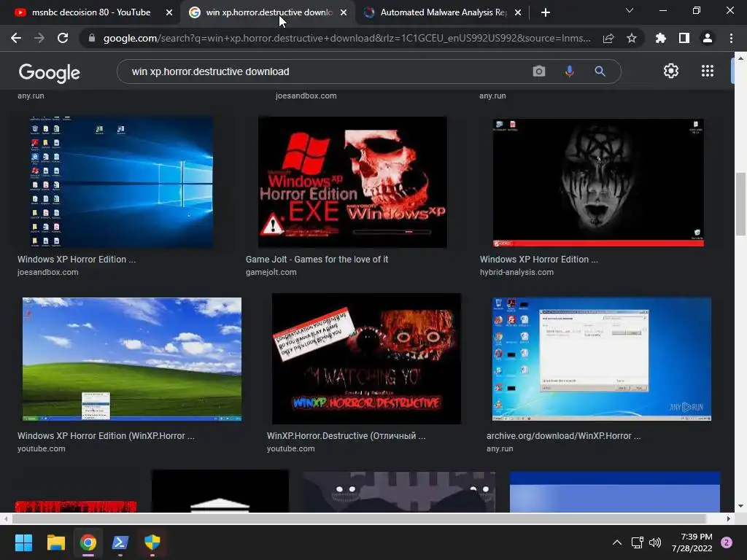Start voice search with microphone icon

(x=569, y=71)
